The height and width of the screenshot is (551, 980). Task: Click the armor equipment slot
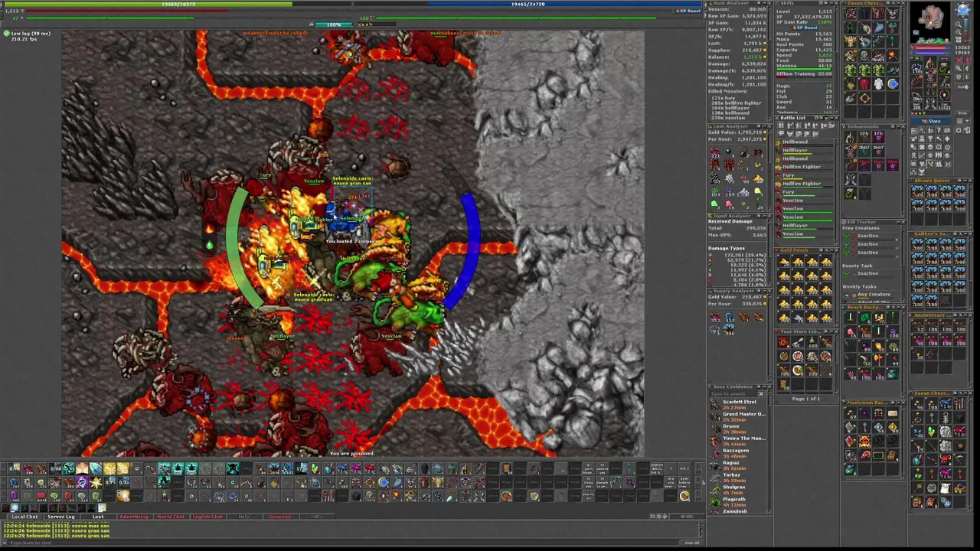(x=930, y=76)
